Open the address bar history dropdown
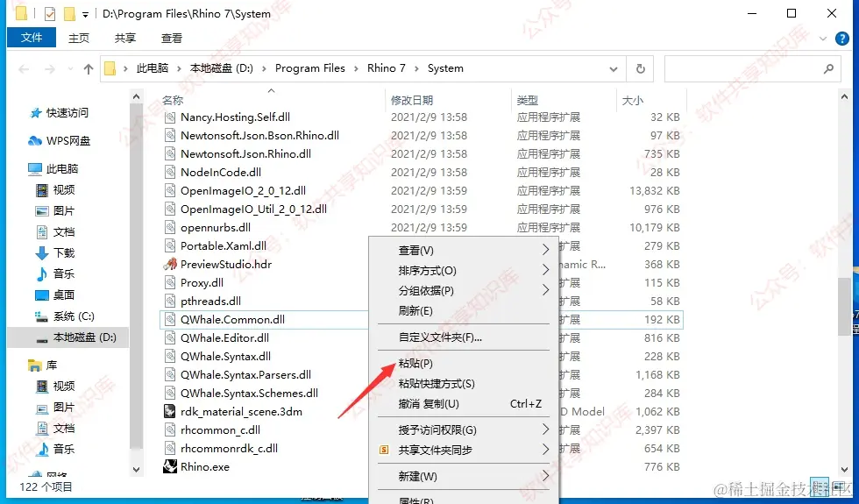This screenshot has height=504, width=859. tap(614, 69)
